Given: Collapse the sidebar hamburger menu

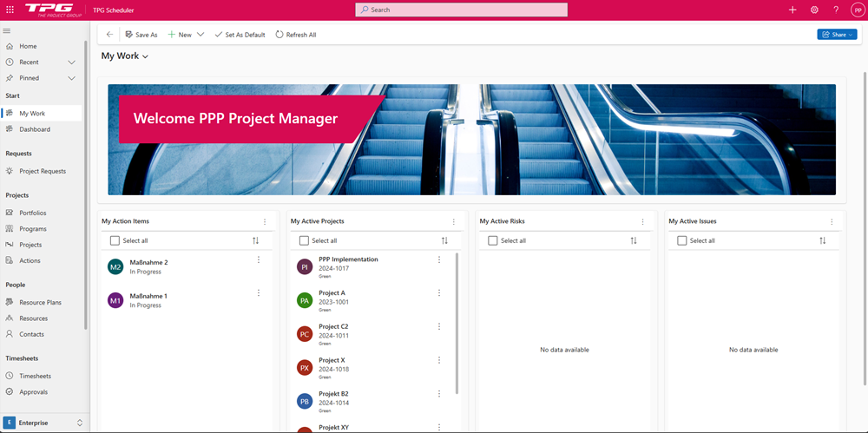Looking at the screenshot, I should [x=7, y=31].
